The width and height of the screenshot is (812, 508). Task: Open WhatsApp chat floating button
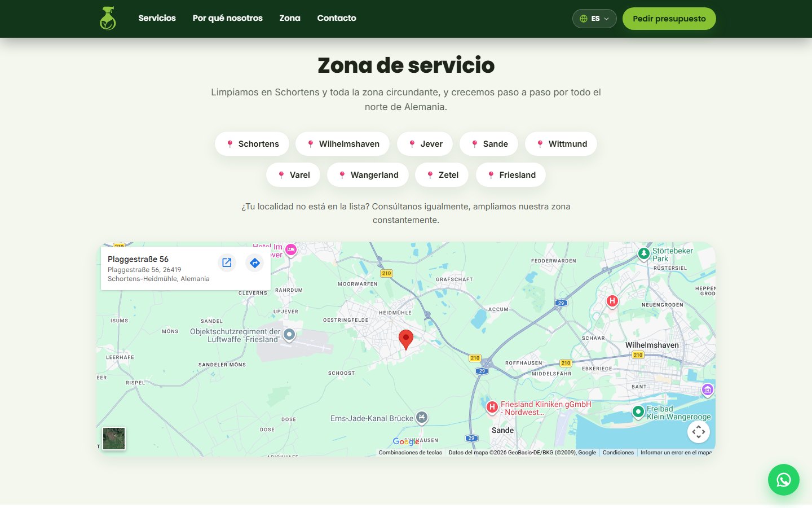click(784, 480)
